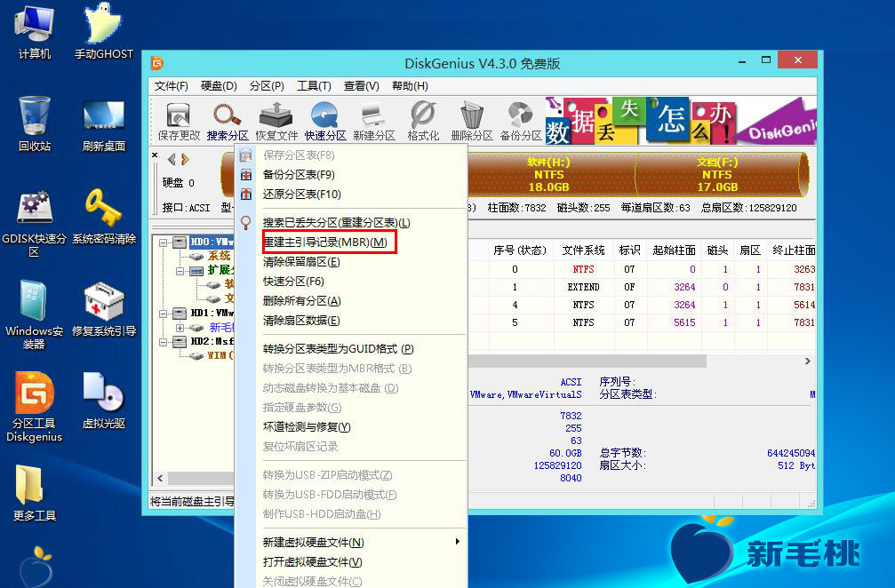
Task: Collapse the HD1 disk tree node
Action: (163, 314)
